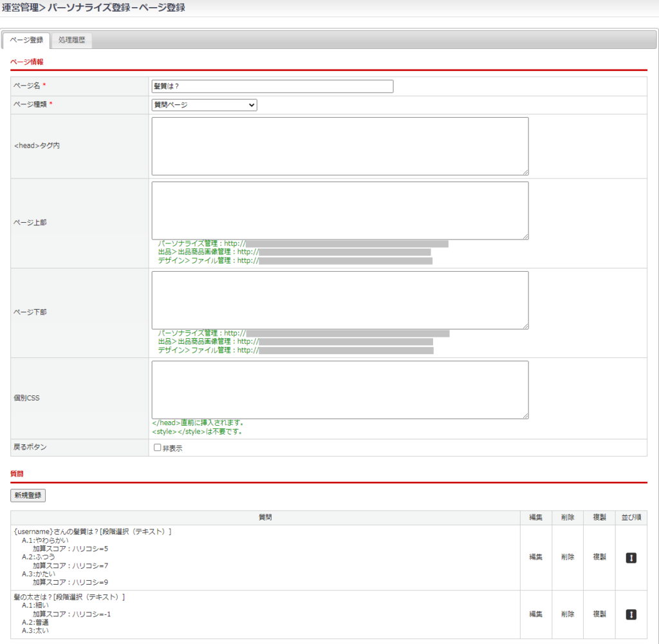Image resolution: width=659 pixels, height=644 pixels.
Task: Grab resize handle of 個別CSS textarea
Action: point(525,415)
